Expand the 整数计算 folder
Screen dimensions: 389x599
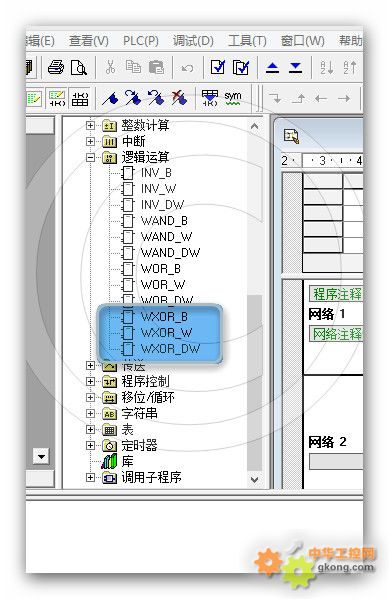point(90,125)
